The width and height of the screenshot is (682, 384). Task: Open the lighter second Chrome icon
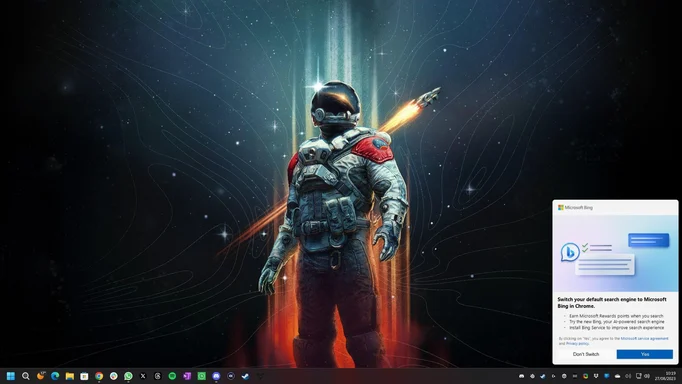coord(114,376)
